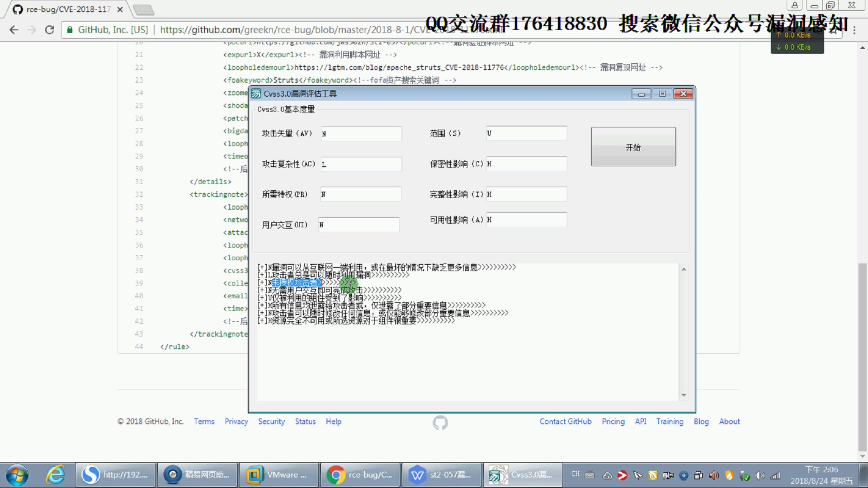Screen dimensions: 868x488
Task: Open the API footer link
Action: pos(640,421)
